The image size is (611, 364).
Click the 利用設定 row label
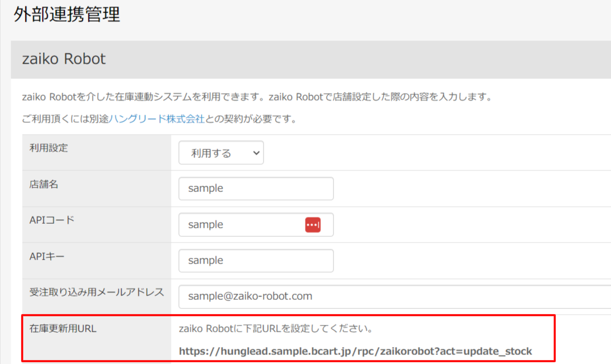49,148
